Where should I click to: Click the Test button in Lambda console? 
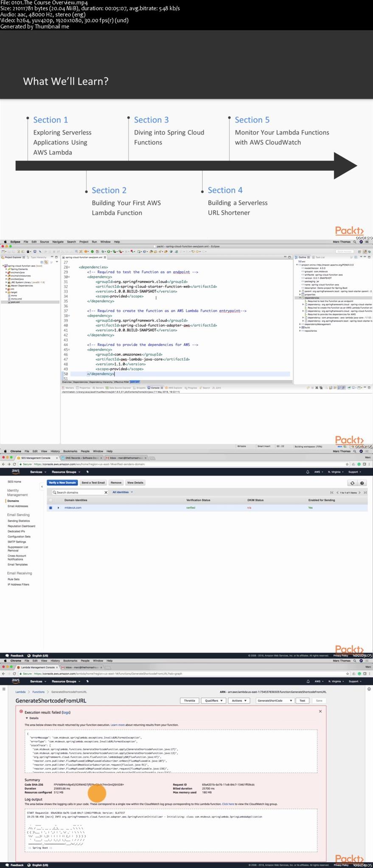click(302, 701)
